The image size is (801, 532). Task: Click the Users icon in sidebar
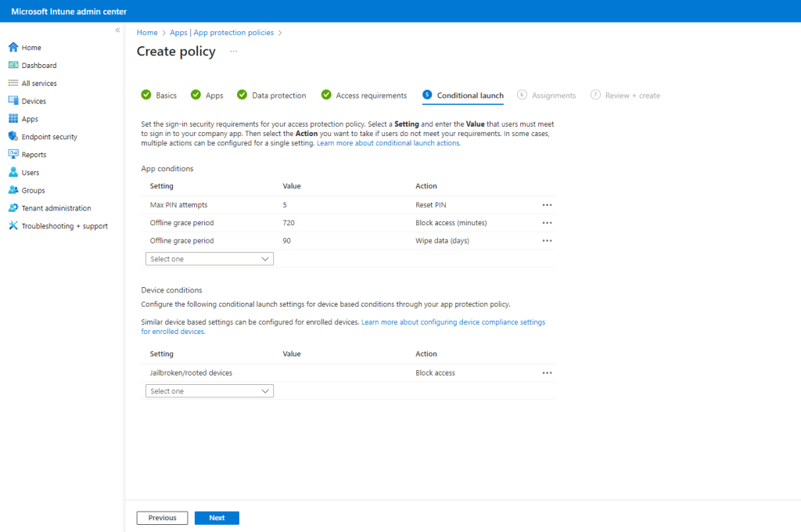coord(13,172)
